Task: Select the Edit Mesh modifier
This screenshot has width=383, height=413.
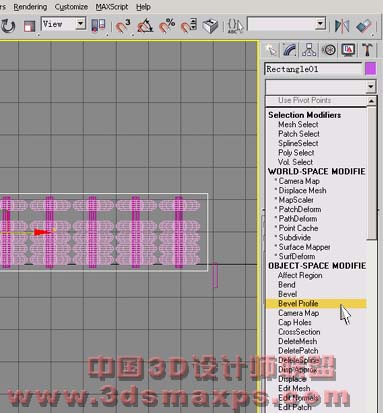Action: (x=294, y=388)
